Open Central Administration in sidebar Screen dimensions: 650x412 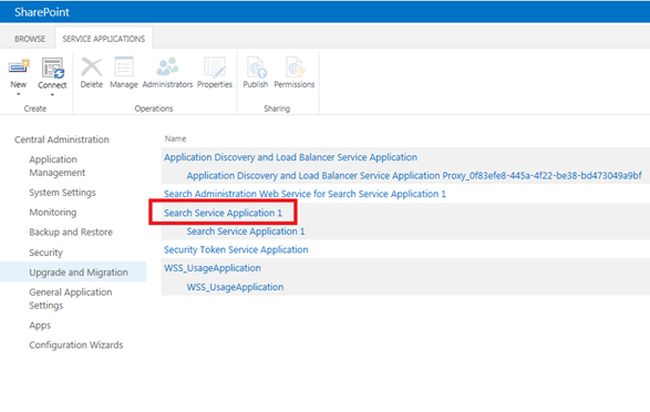(x=62, y=140)
